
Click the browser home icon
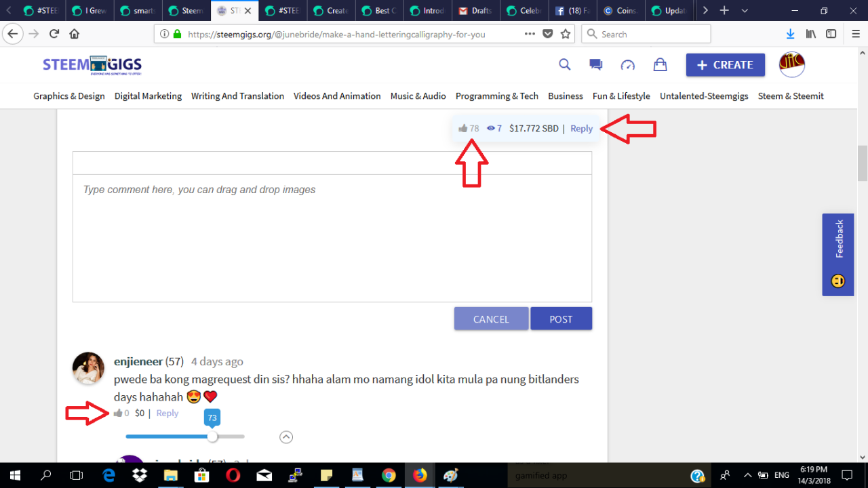point(75,34)
